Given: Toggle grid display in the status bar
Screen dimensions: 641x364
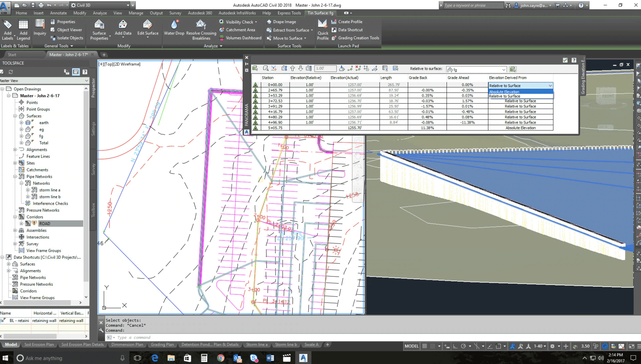Looking at the screenshot, I should click(x=424, y=346).
